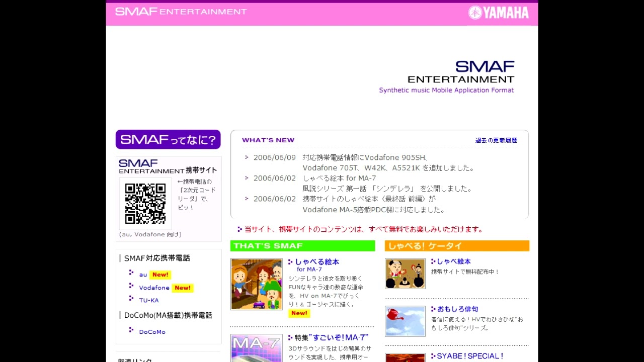Screen dimensions: 644x362
Task: Click the New! badge beside au
Action: click(160, 275)
